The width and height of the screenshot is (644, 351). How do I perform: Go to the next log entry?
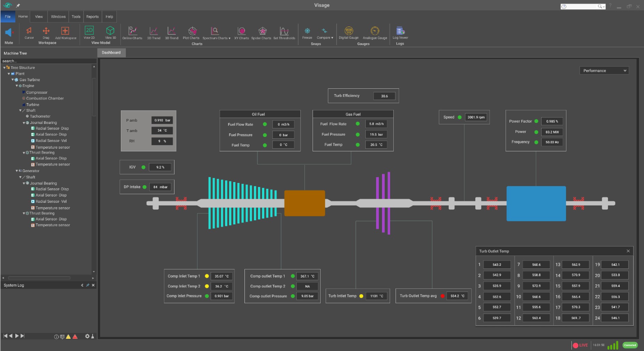17,336
